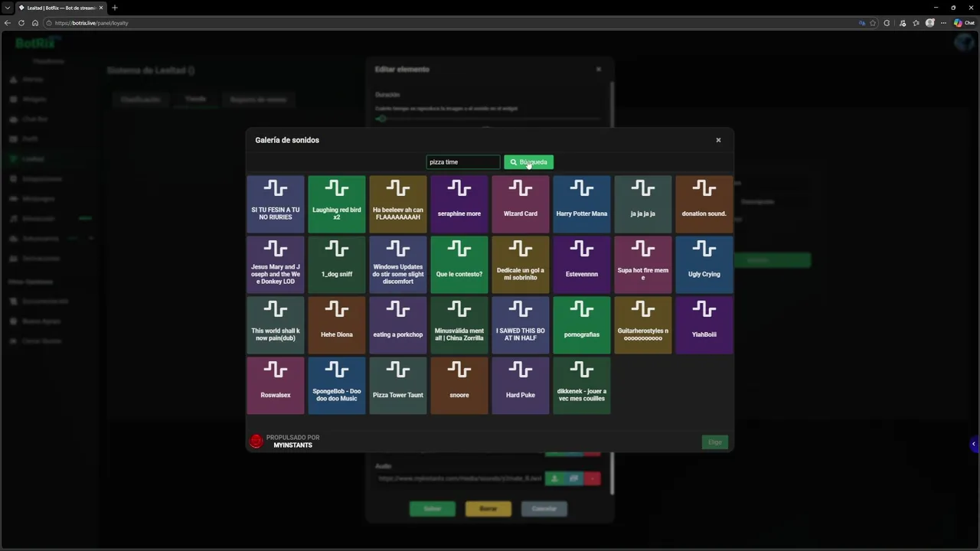980x551 pixels.
Task: Click the green upload audio icon
Action: coord(554,478)
